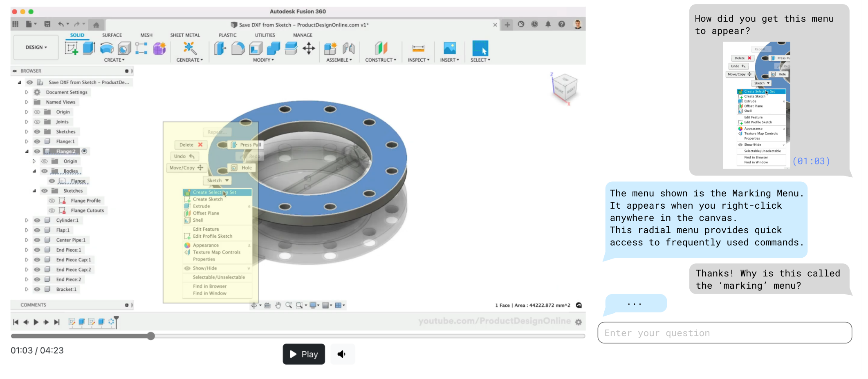Open the Generate automated modeling icon
Viewport: 868px width, 379px height.
click(x=189, y=48)
